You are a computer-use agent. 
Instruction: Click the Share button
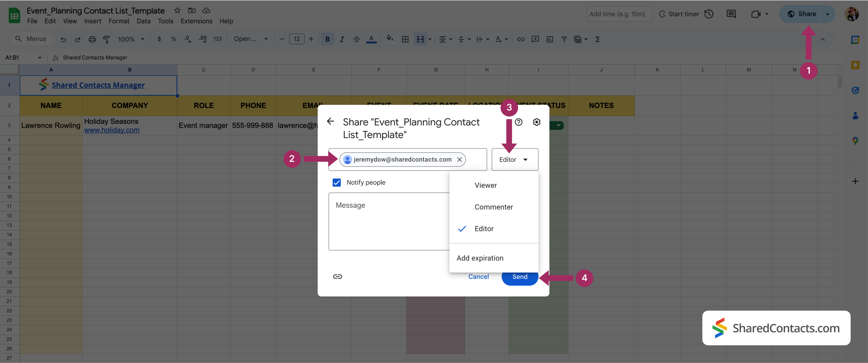[800, 14]
